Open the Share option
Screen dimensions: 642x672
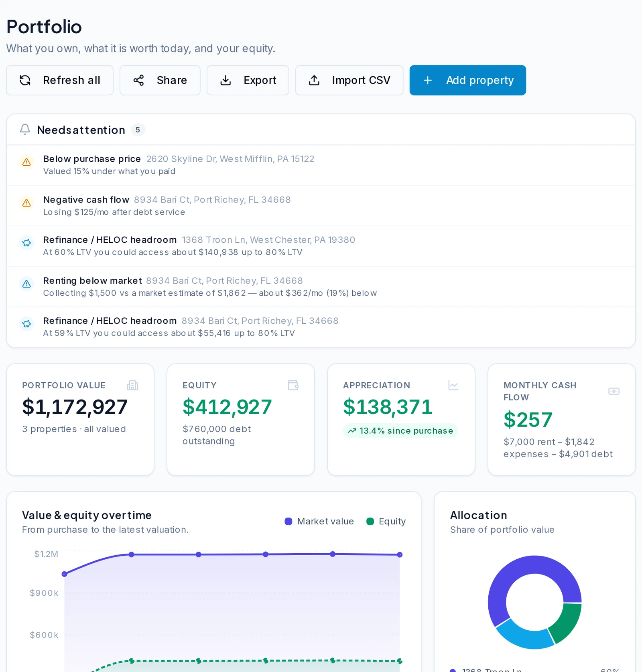160,80
